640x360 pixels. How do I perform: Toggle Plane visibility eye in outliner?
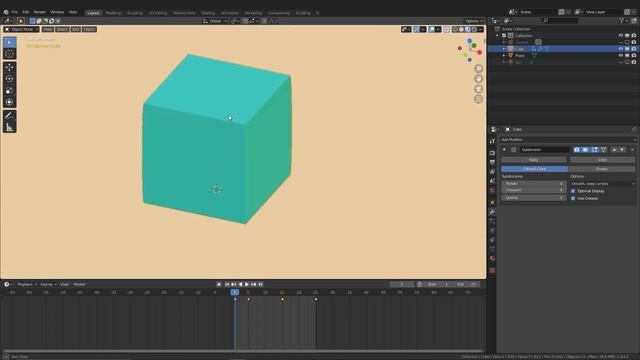[x=620, y=56]
